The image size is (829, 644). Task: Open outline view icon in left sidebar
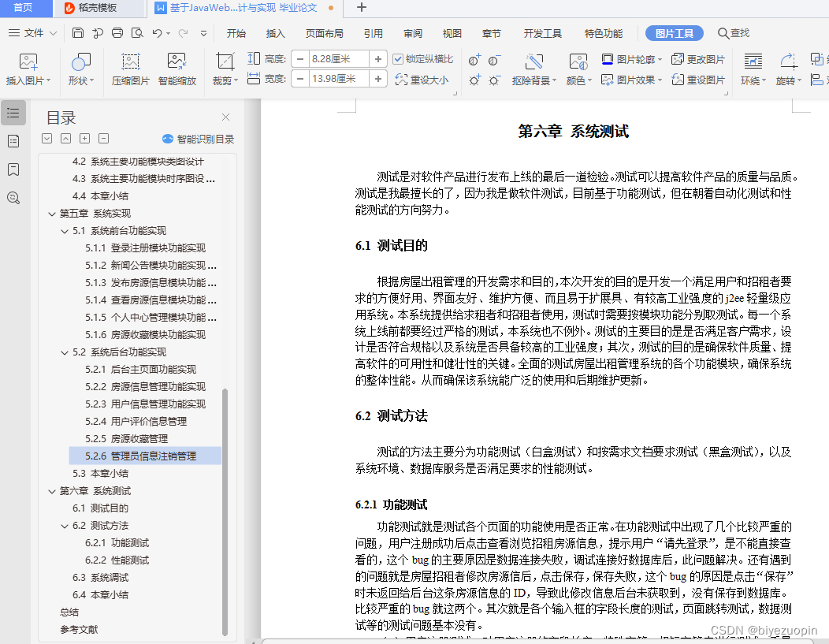13,113
